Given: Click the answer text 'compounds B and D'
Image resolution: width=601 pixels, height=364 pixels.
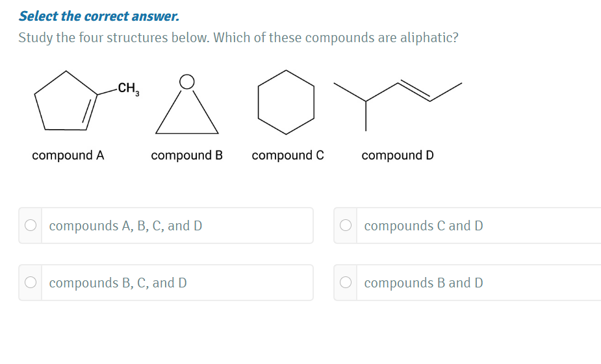Looking at the screenshot, I should click(x=423, y=283).
